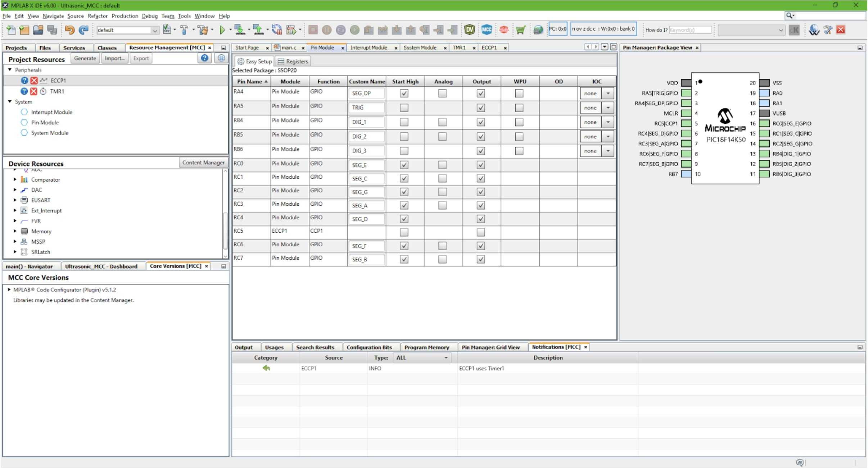The width and height of the screenshot is (868, 469).
Task: Click the Debug Project icon
Action: click(x=291, y=30)
